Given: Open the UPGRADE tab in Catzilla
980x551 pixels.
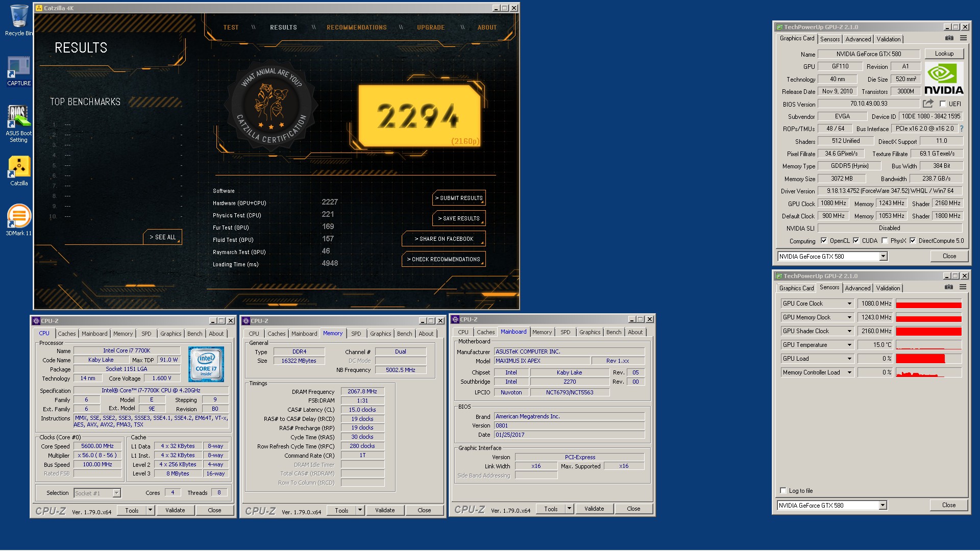Looking at the screenshot, I should tap(431, 28).
